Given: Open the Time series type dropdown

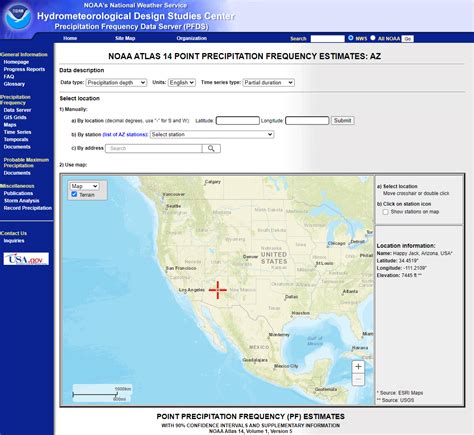Looking at the screenshot, I should (x=269, y=83).
